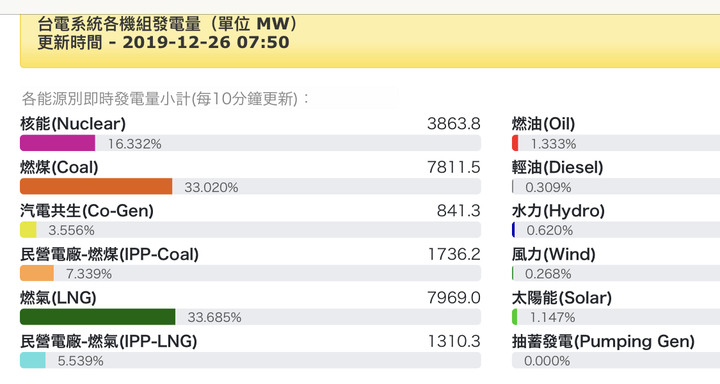This screenshot has width=720, height=384.
Task: Click the 汽電共生(Co-Gen) label
Action: [x=87, y=211]
